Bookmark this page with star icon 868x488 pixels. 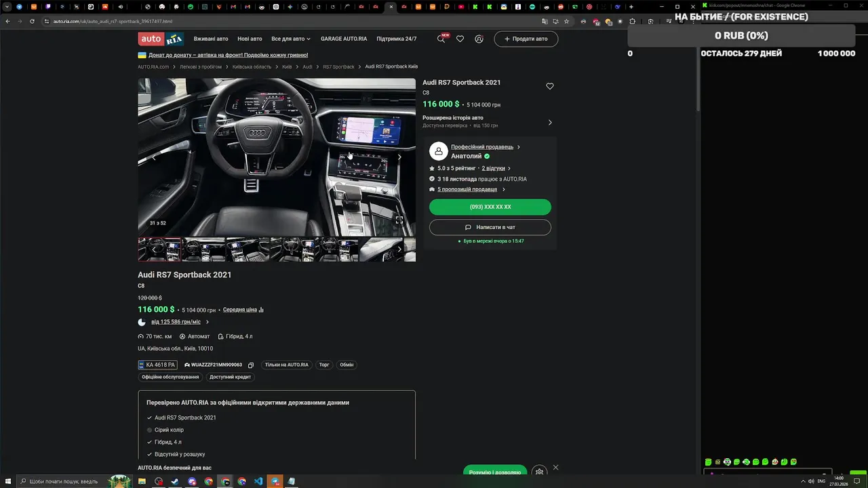pos(566,21)
